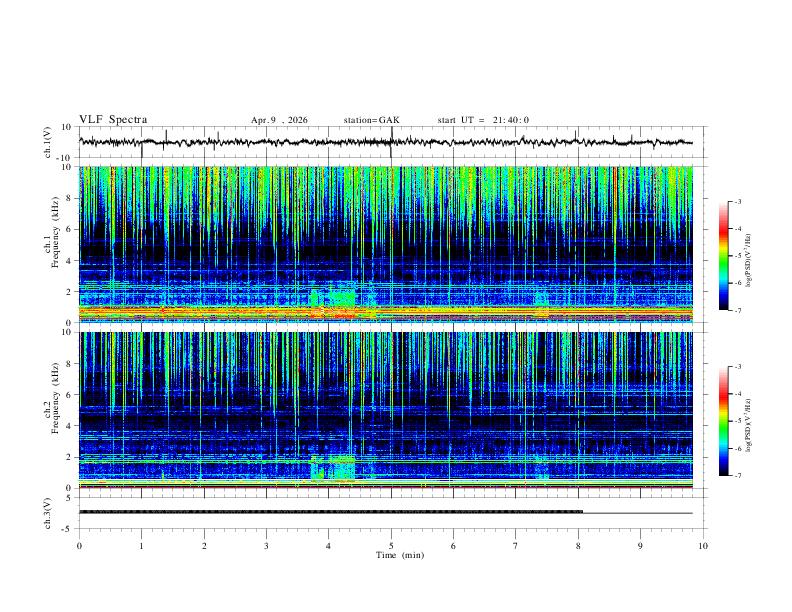The width and height of the screenshot is (792, 612).
Task: Click the '-7' tick on ch.2 color bar
Action: tap(737, 476)
